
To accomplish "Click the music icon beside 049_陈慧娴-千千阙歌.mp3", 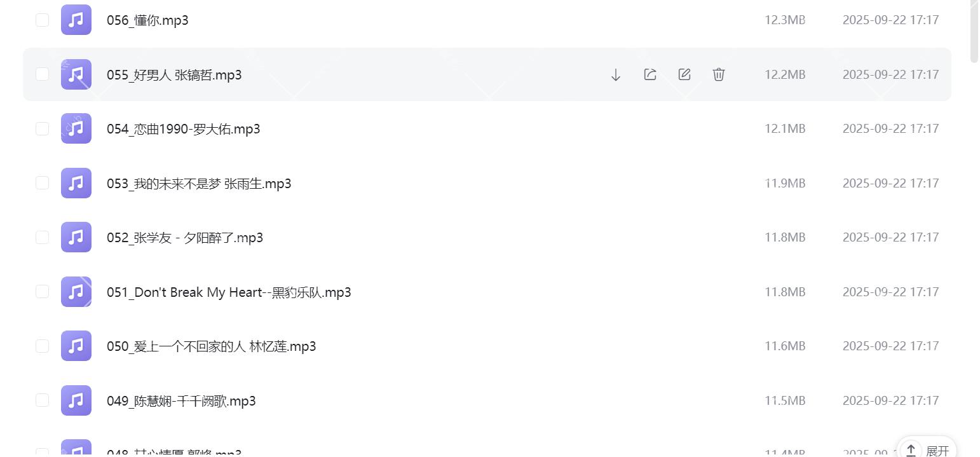I will tap(76, 400).
